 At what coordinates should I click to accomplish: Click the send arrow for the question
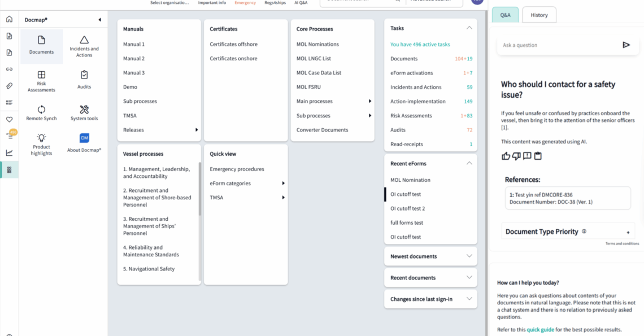[626, 45]
